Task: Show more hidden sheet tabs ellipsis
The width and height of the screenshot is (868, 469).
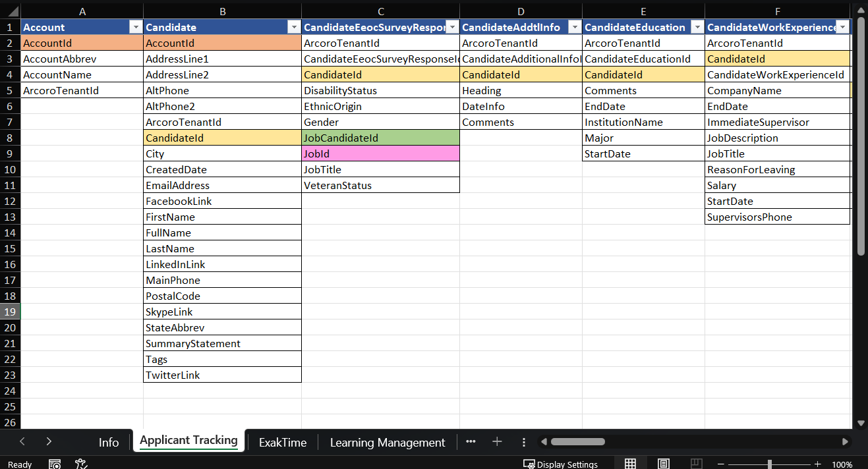Action: coord(471,441)
